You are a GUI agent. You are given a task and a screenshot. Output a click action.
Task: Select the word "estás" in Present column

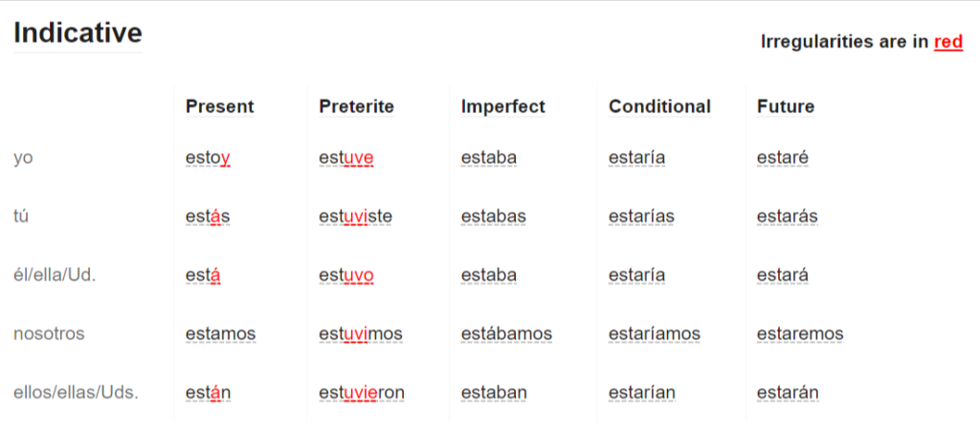(x=208, y=216)
